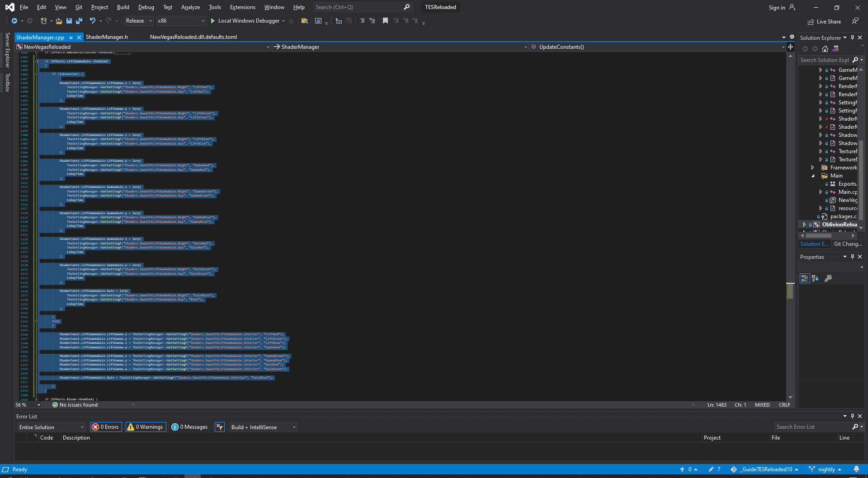Click the Search (Ctrl+Q) box
The image size is (868, 478).
[363, 7]
